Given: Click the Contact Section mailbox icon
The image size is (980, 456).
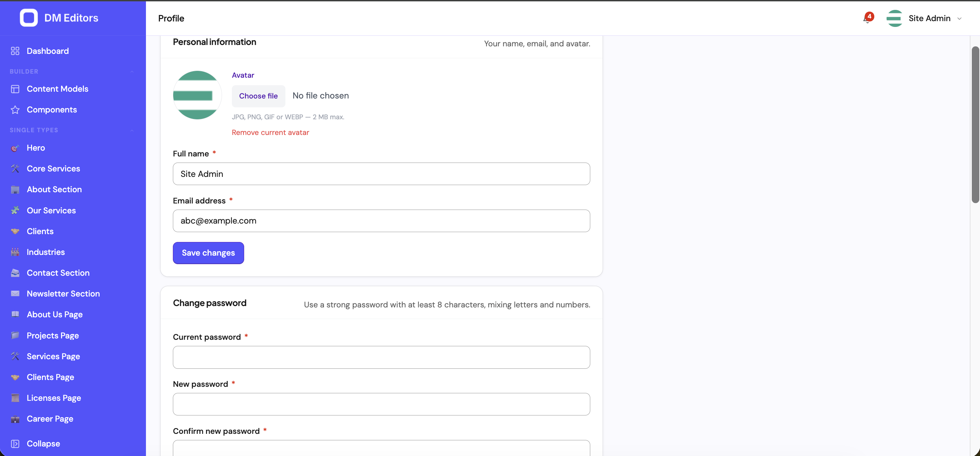Looking at the screenshot, I should tap(15, 273).
